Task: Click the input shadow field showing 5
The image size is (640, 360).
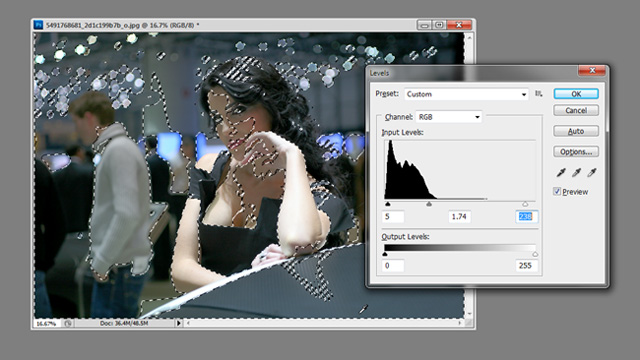Action: click(393, 217)
